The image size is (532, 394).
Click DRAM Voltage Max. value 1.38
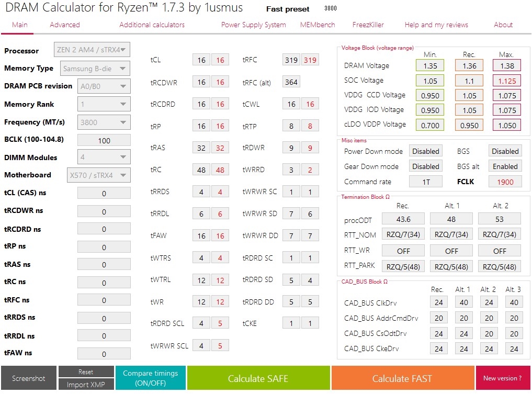click(x=507, y=65)
